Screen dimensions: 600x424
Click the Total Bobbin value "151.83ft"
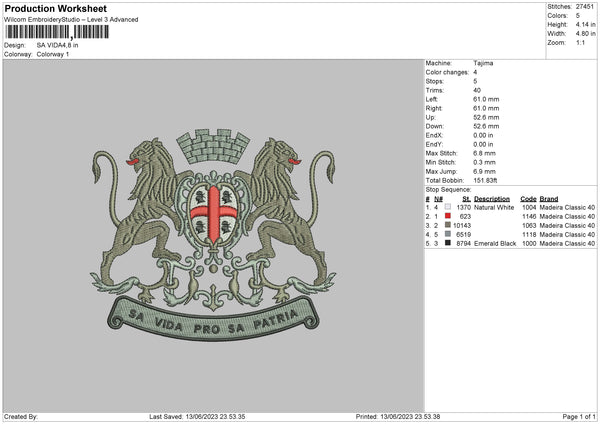(485, 180)
